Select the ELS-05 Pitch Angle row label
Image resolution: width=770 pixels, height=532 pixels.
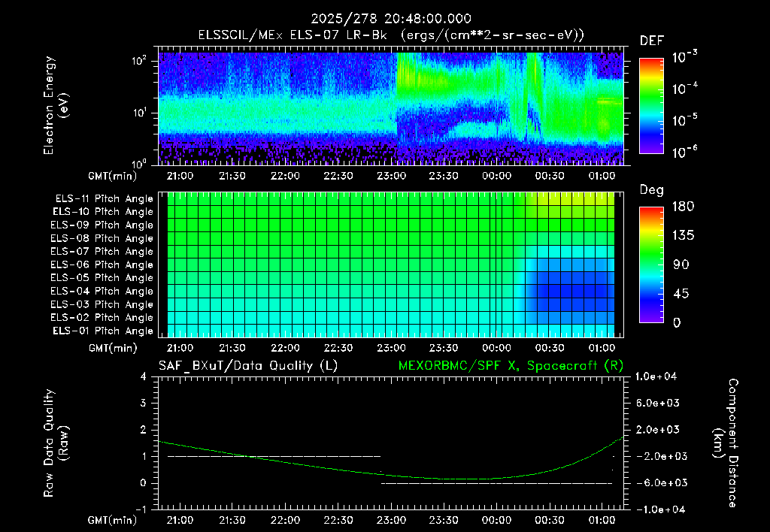click(102, 278)
